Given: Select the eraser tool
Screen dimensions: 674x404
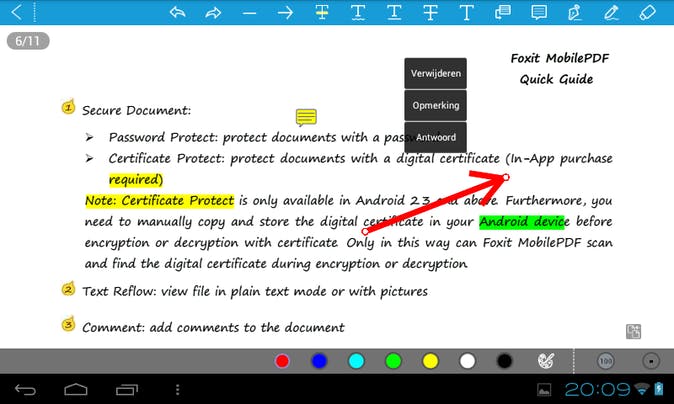Looking at the screenshot, I should pyautogui.click(x=647, y=12).
